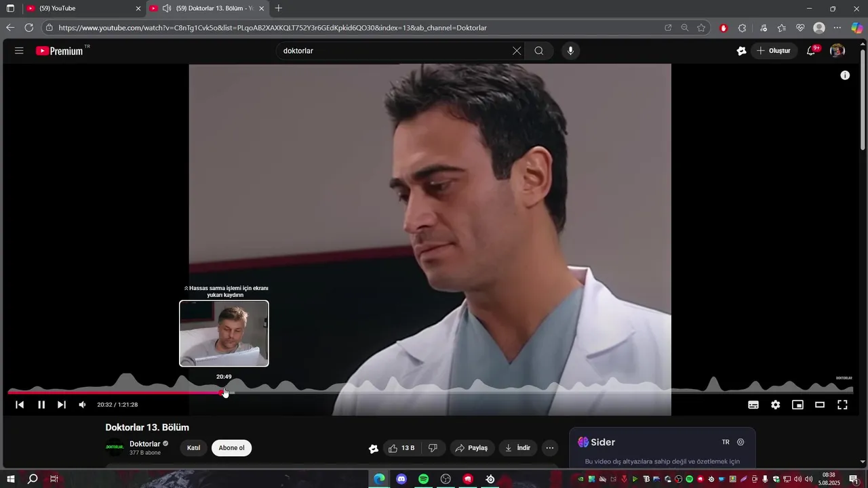
Task: Open Windows notification center
Action: pos(854,479)
